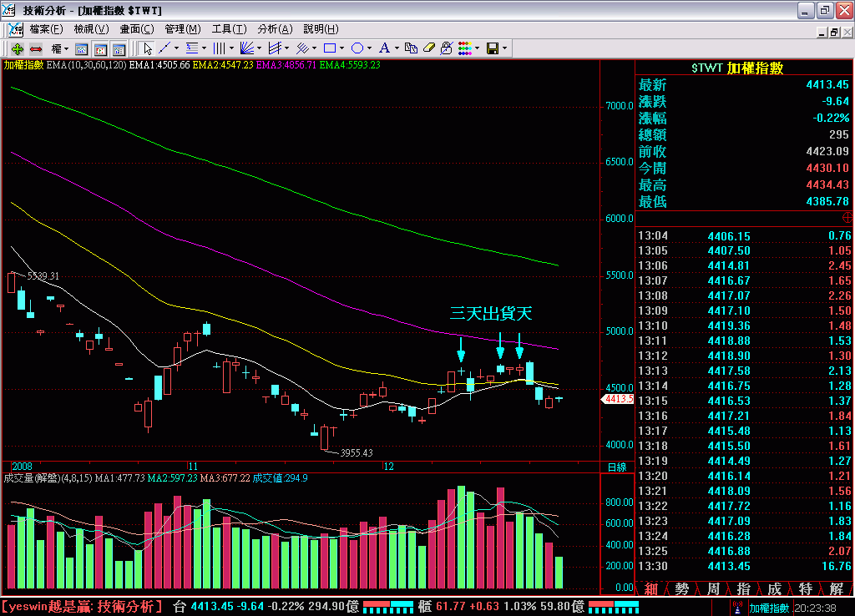Click the copy drawing objects icon
855x616 pixels.
pyautogui.click(x=411, y=48)
